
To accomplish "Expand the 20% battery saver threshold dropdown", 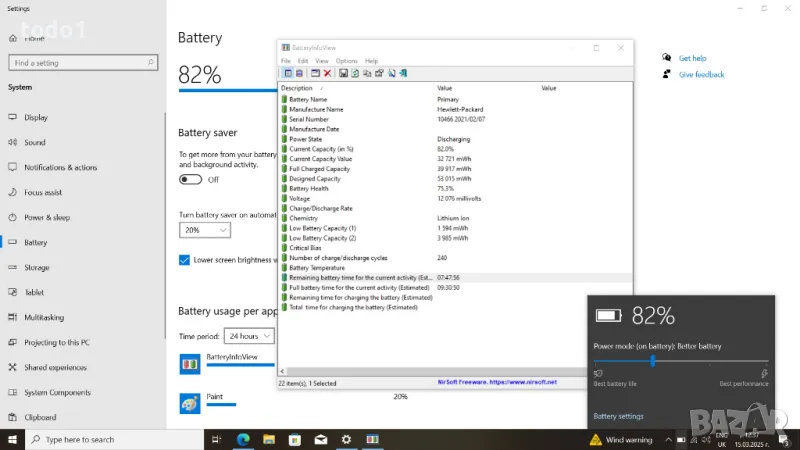I will (205, 230).
